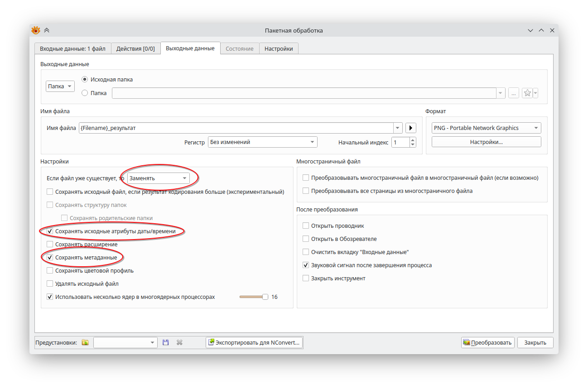588x389 pixels.
Task: Click the Формат group label
Action: 436,111
